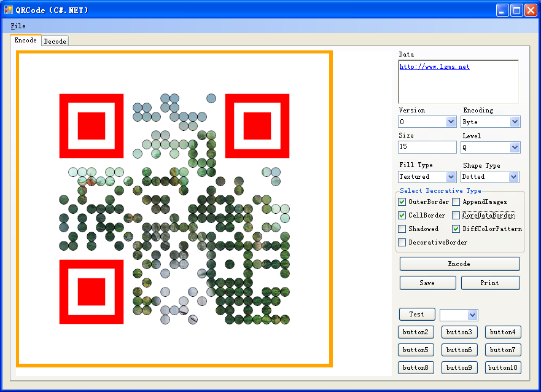Open the File menu
541x392 pixels.
(x=18, y=26)
